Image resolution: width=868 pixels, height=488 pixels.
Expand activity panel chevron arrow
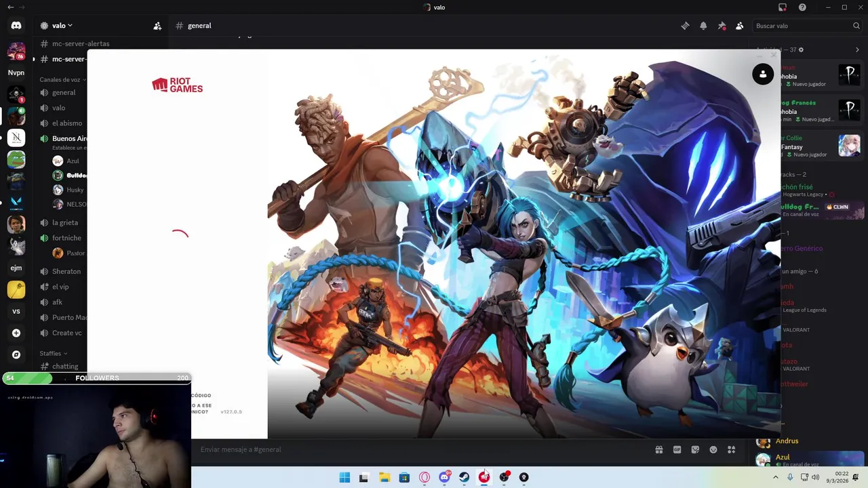(857, 49)
